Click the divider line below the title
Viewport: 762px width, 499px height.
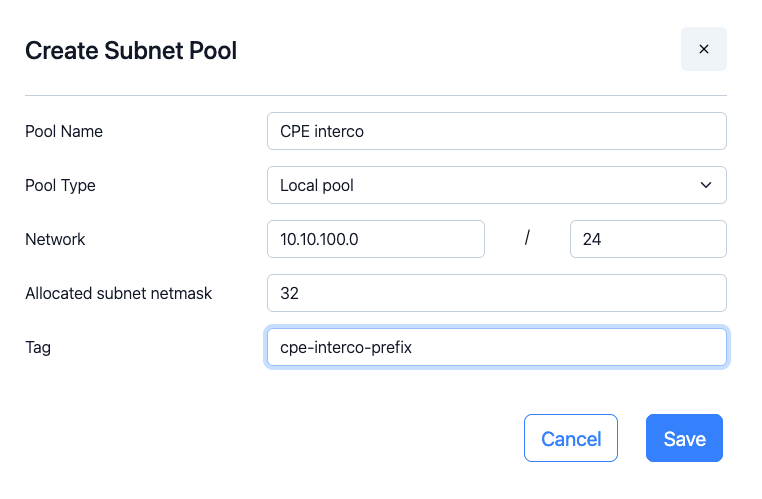click(x=375, y=96)
